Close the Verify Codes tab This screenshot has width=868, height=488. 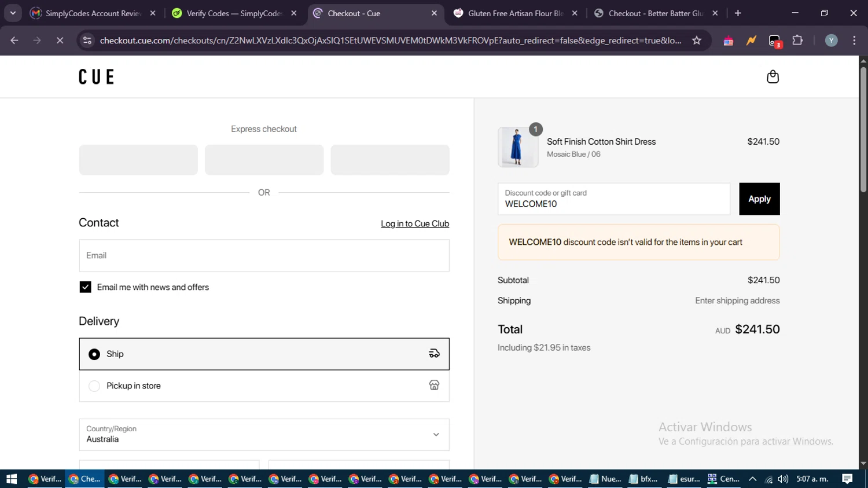[293, 13]
